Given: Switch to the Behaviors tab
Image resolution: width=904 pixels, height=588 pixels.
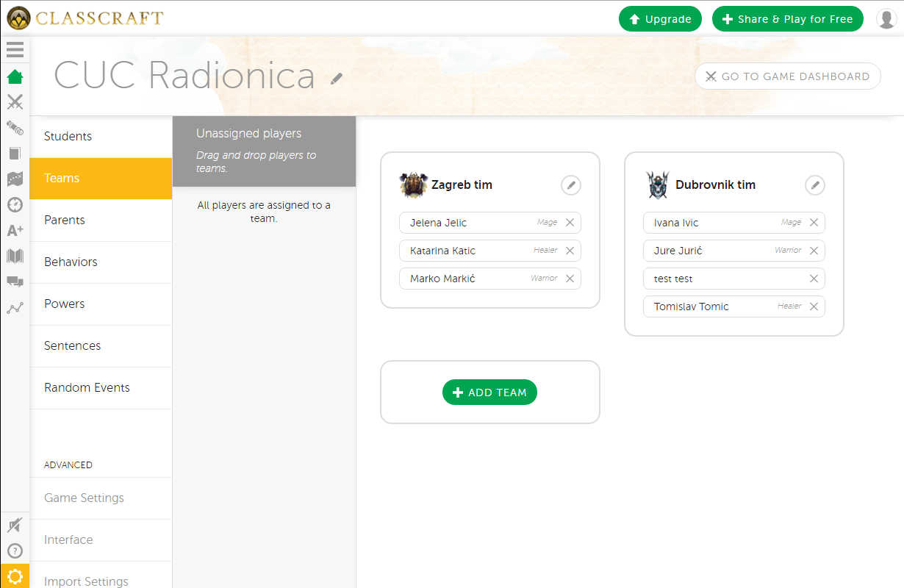Looking at the screenshot, I should click(101, 262).
